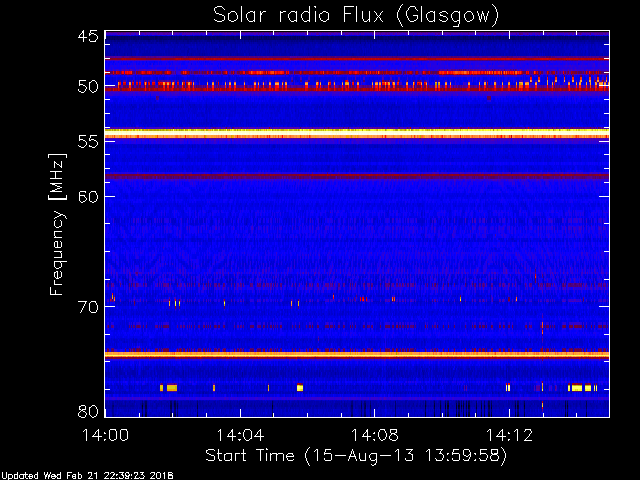
Task: Click the 50 frequency tick label
Action: pos(88,87)
